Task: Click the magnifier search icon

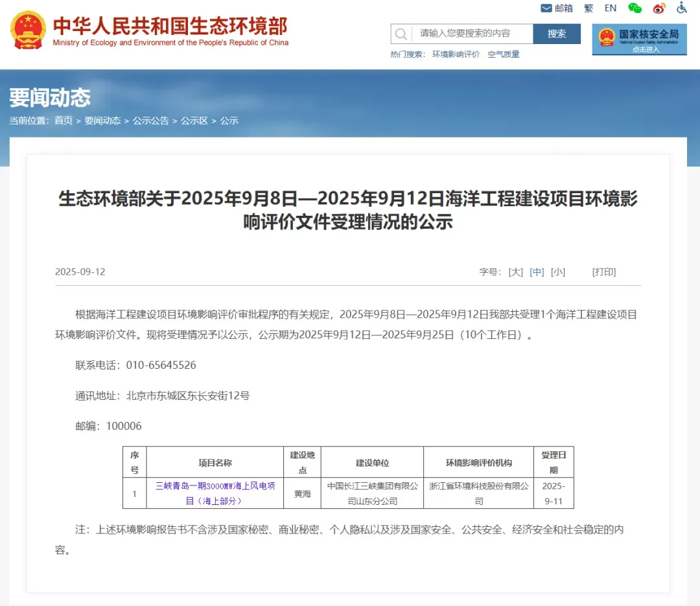Action: coord(401,34)
